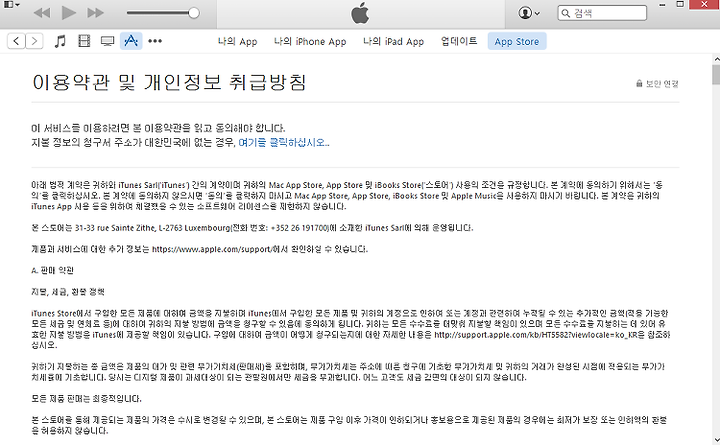Image resolution: width=720 pixels, height=445 pixels.
Task: Start playback with Play button
Action: tap(68, 13)
